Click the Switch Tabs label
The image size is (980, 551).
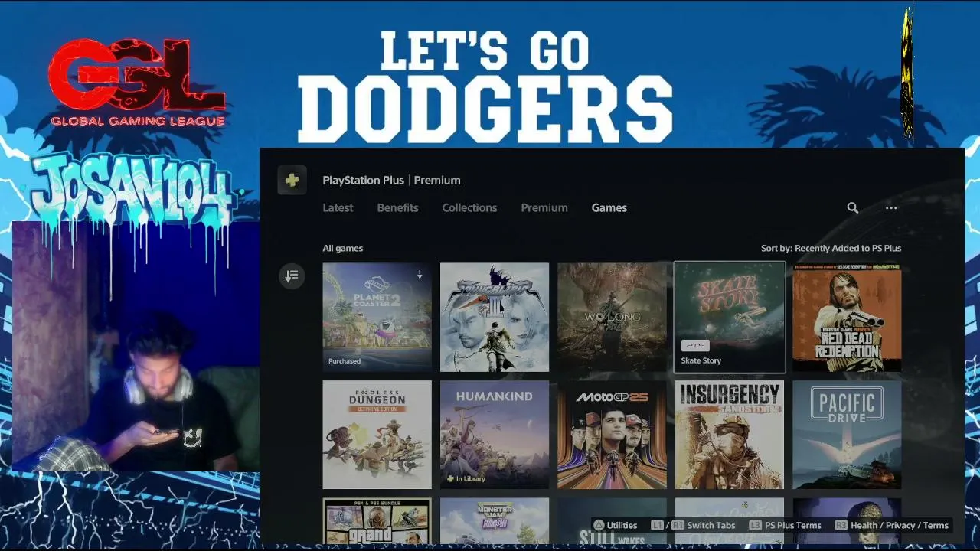[x=711, y=525]
